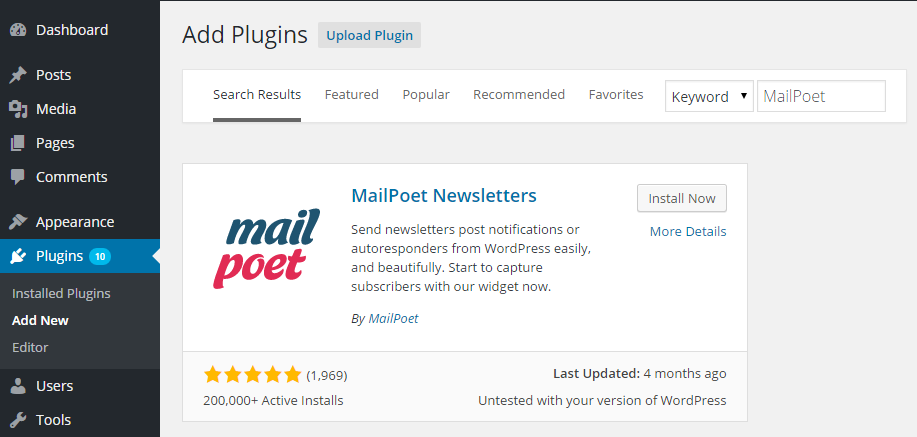The width and height of the screenshot is (917, 437).
Task: Click the Appearance paintbrush icon
Action: (x=18, y=222)
